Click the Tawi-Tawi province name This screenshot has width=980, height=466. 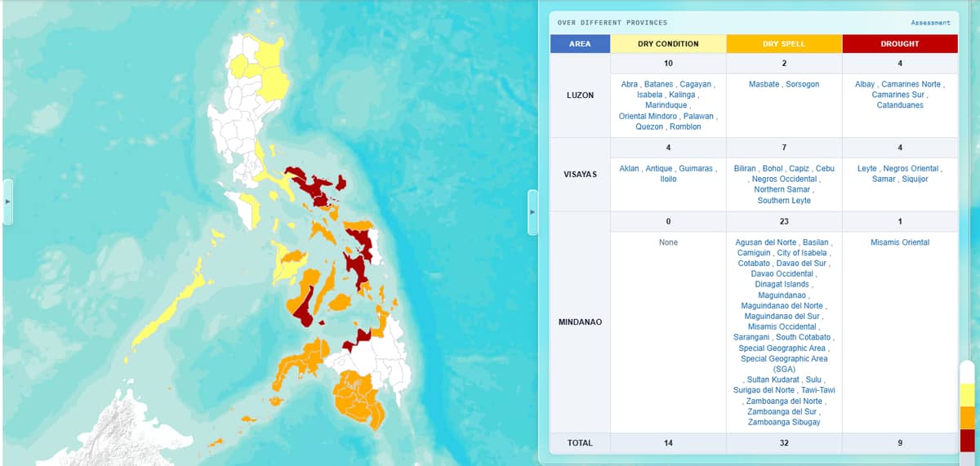(817, 390)
